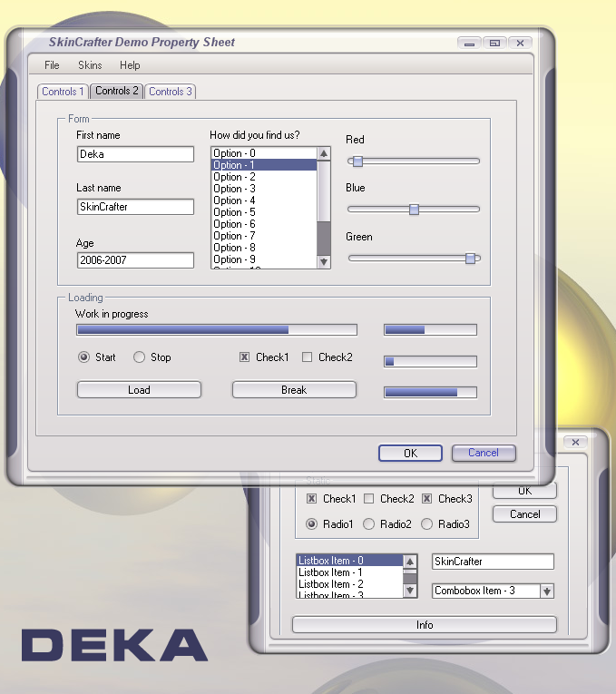The width and height of the screenshot is (616, 694).
Task: Switch to the Controls 1 tab
Action: [x=63, y=92]
